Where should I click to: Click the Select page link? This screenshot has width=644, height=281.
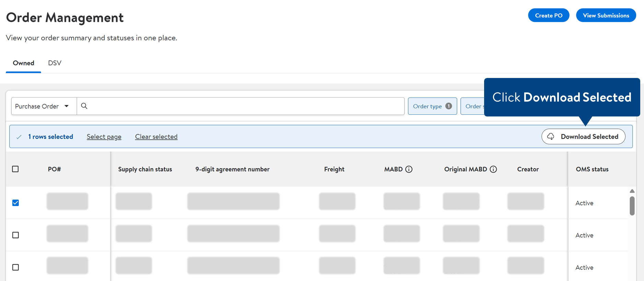104,137
